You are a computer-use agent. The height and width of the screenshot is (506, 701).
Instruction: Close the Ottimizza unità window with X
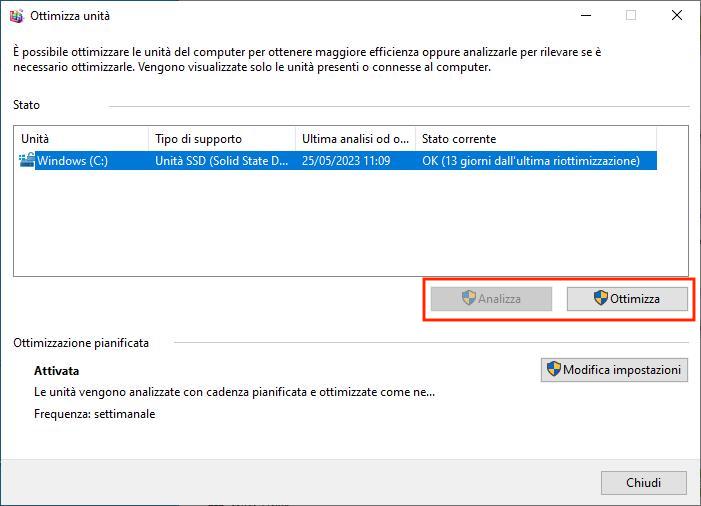click(x=675, y=16)
